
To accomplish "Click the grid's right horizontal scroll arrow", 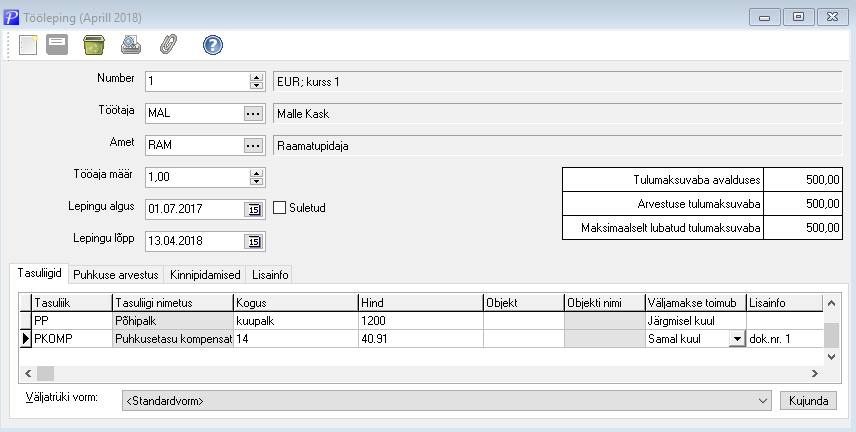I will click(x=815, y=374).
